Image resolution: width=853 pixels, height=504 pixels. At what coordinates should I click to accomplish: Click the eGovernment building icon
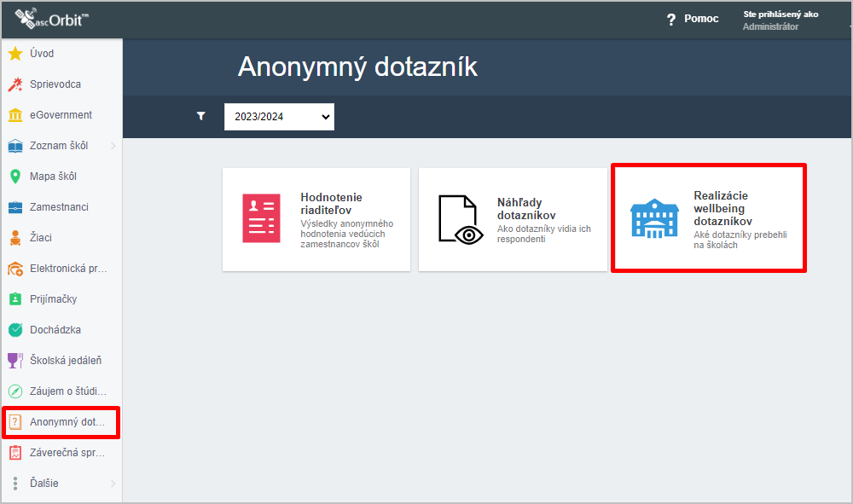tap(15, 115)
